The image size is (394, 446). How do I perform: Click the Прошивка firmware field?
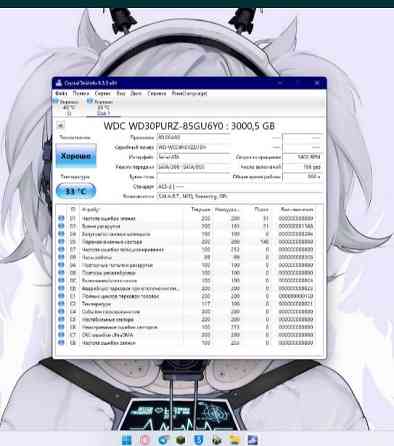click(x=194, y=137)
